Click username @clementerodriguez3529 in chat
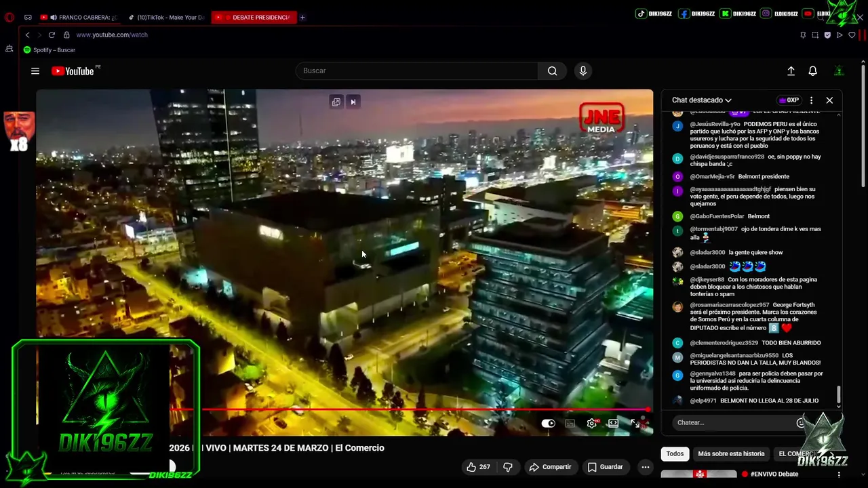 point(724,343)
